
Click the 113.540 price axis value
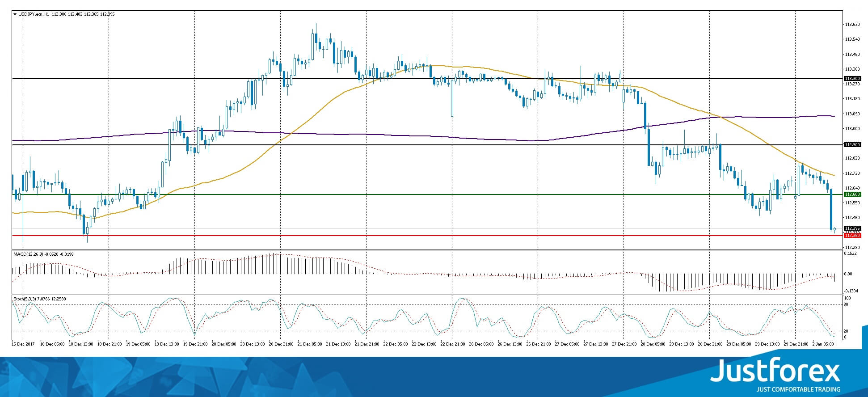(x=852, y=39)
